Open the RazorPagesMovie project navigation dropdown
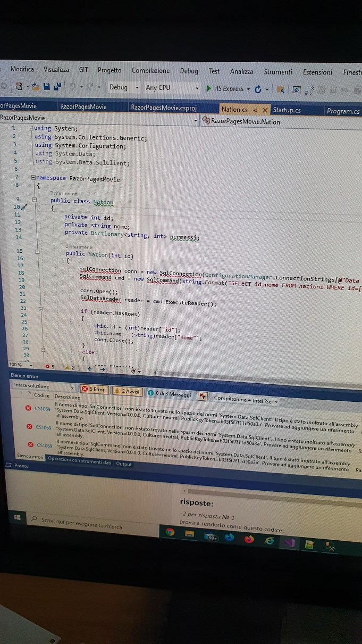The height and width of the screenshot is (644, 362). pos(99,118)
